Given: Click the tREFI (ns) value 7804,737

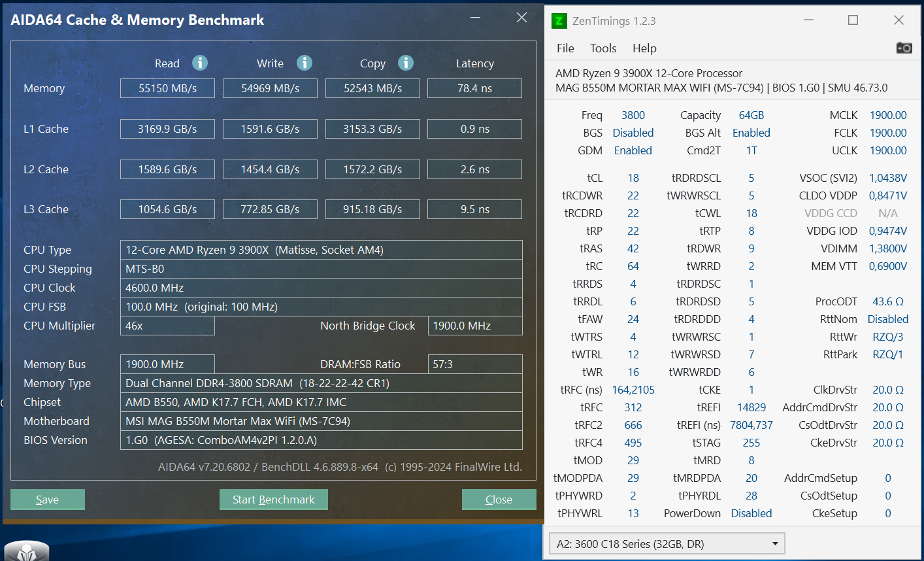Looking at the screenshot, I should point(751,425).
